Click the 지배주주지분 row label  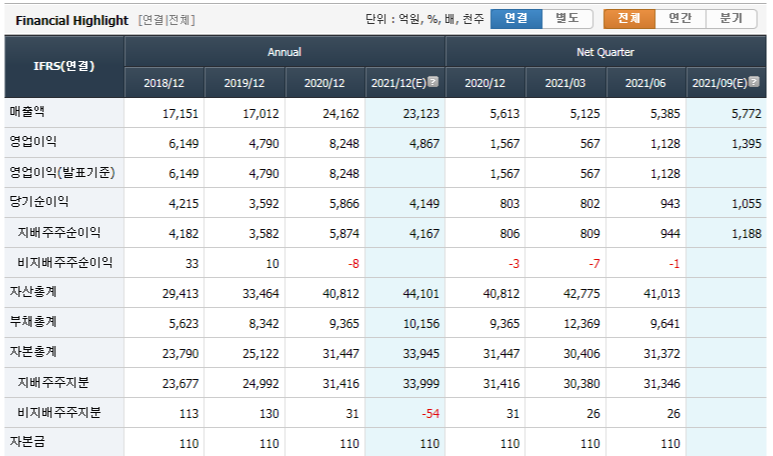(x=53, y=383)
